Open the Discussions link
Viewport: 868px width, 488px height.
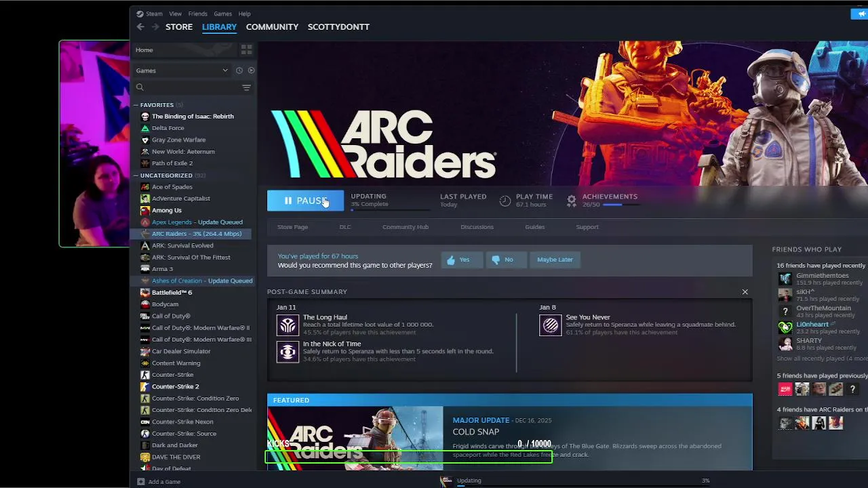(477, 227)
